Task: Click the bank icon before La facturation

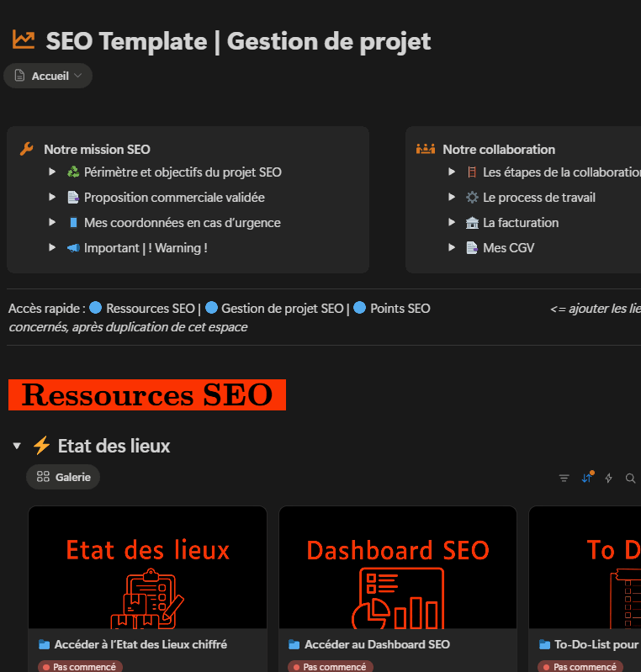Action: coord(472,222)
